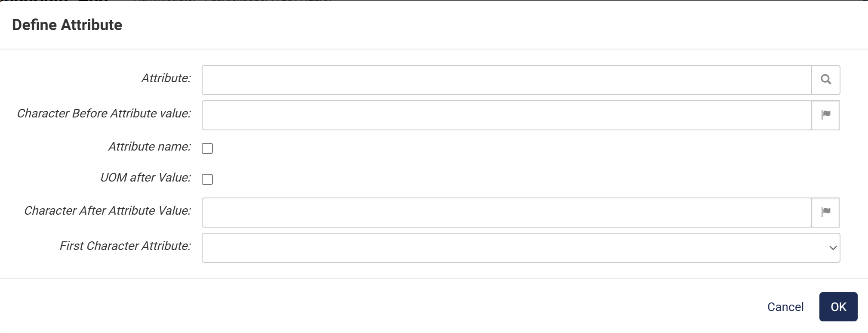Click the Attribute label text
Image resolution: width=868 pixels, height=333 pixels.
pyautogui.click(x=166, y=78)
